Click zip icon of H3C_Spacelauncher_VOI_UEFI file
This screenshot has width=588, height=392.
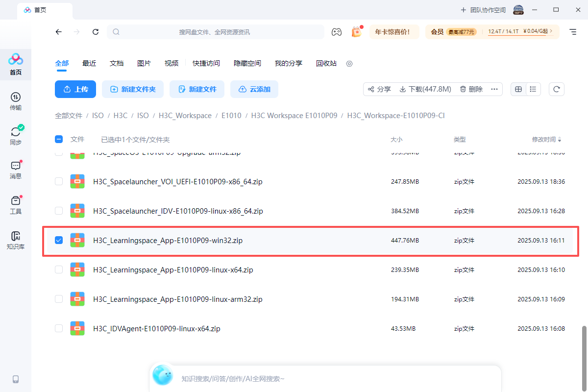pyautogui.click(x=77, y=181)
